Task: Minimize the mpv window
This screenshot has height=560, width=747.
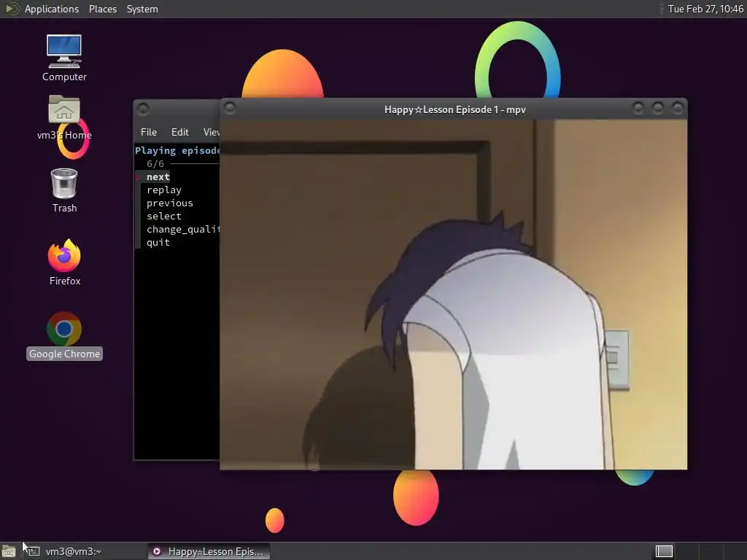Action: (638, 109)
